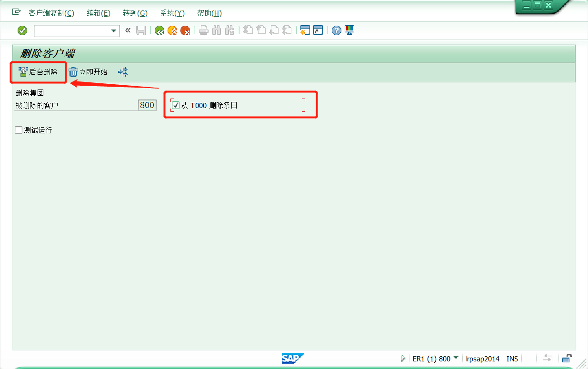
Task: Click the Cancel red icon
Action: click(x=186, y=30)
